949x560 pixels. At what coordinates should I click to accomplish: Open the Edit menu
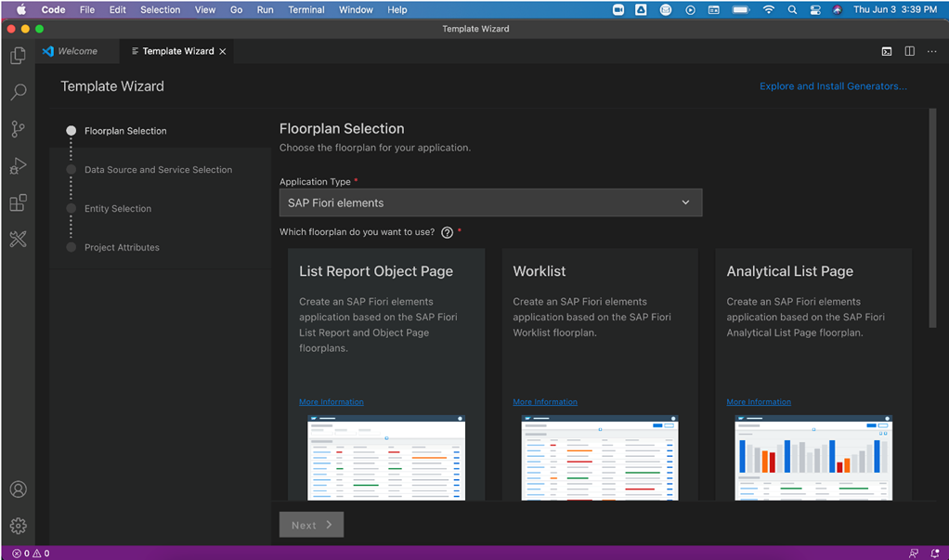coord(117,9)
